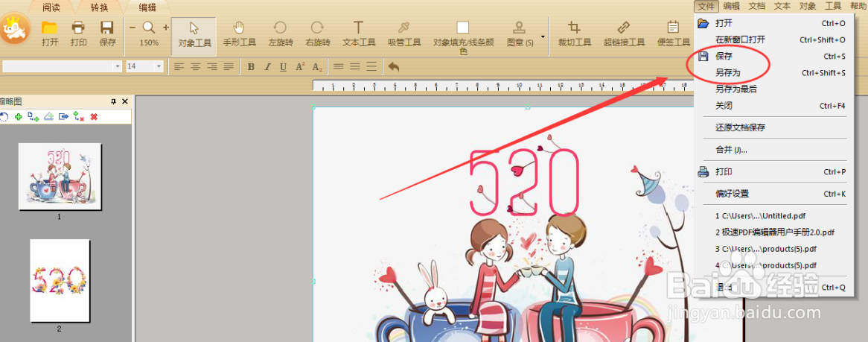Viewport: 868px width, 342px height.
Task: Click the Open folder icon in toolbar
Action: point(50,27)
